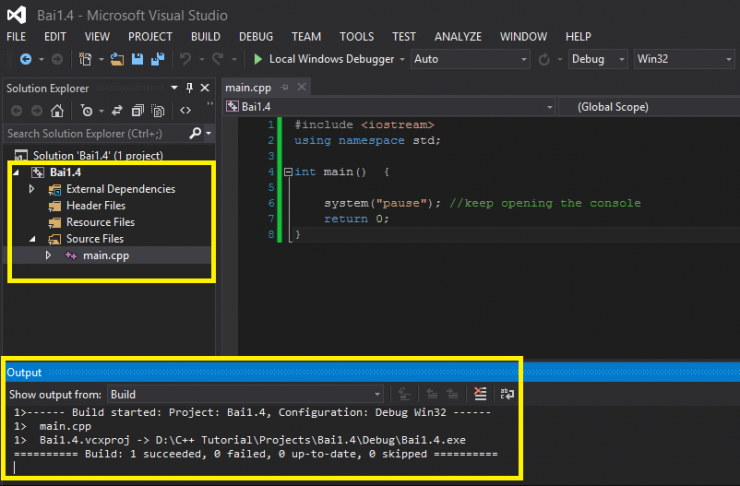
Task: Close the Solution Explorer panel
Action: (x=205, y=87)
